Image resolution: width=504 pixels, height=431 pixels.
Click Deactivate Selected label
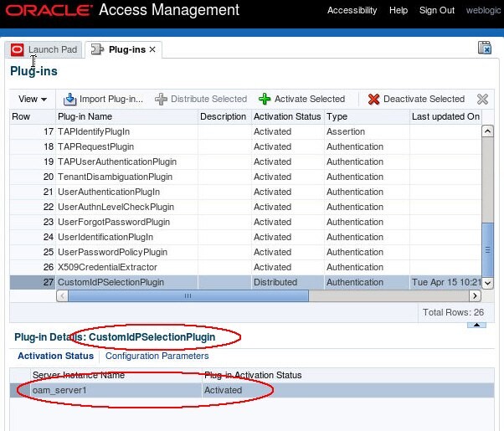[x=424, y=99]
